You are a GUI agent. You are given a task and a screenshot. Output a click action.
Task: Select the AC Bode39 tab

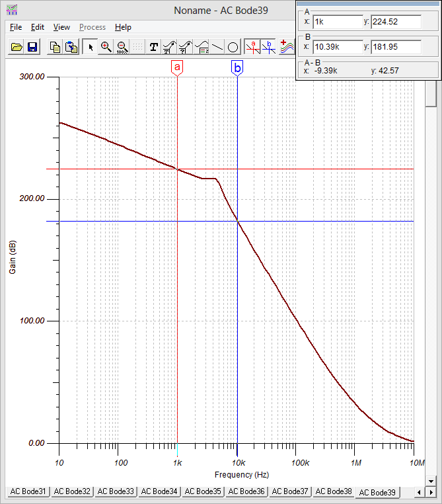coord(377,493)
